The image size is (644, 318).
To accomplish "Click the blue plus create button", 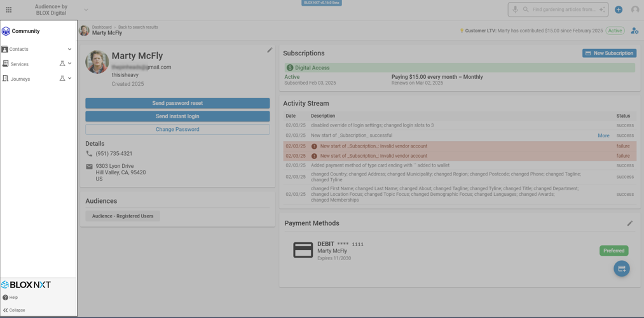I will point(619,10).
